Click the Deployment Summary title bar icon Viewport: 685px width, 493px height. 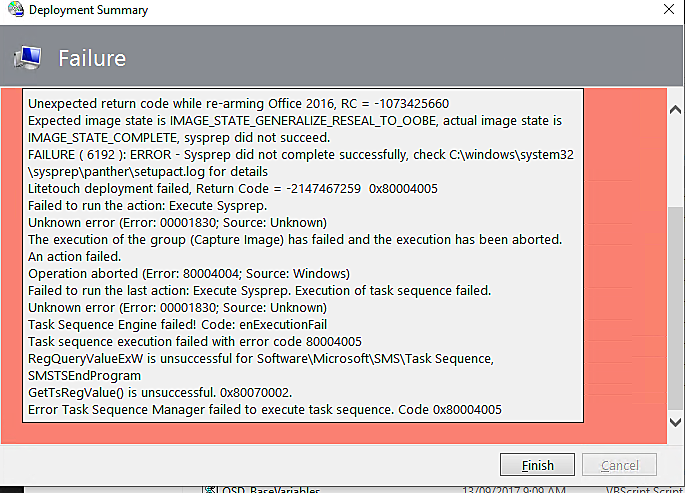click(x=16, y=9)
